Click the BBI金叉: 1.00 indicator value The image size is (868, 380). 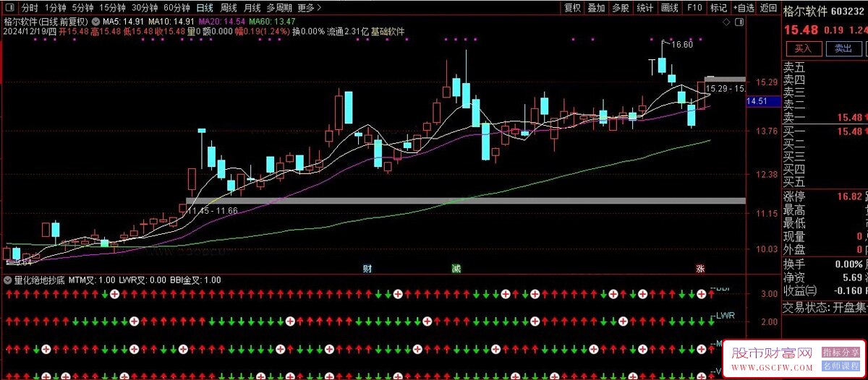[x=195, y=280]
